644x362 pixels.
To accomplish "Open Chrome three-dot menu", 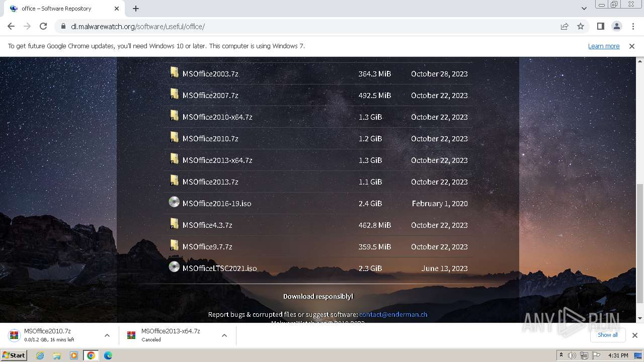I will (632, 26).
